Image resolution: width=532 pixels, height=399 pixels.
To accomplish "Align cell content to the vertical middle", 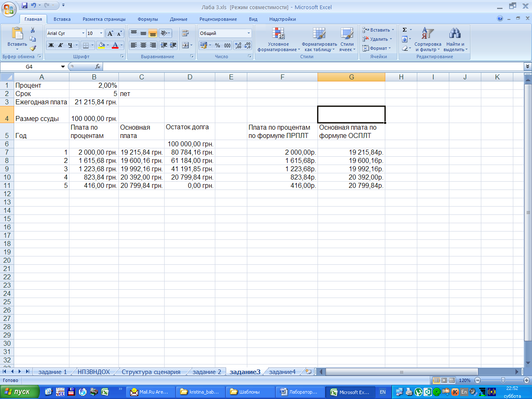I will [143, 33].
